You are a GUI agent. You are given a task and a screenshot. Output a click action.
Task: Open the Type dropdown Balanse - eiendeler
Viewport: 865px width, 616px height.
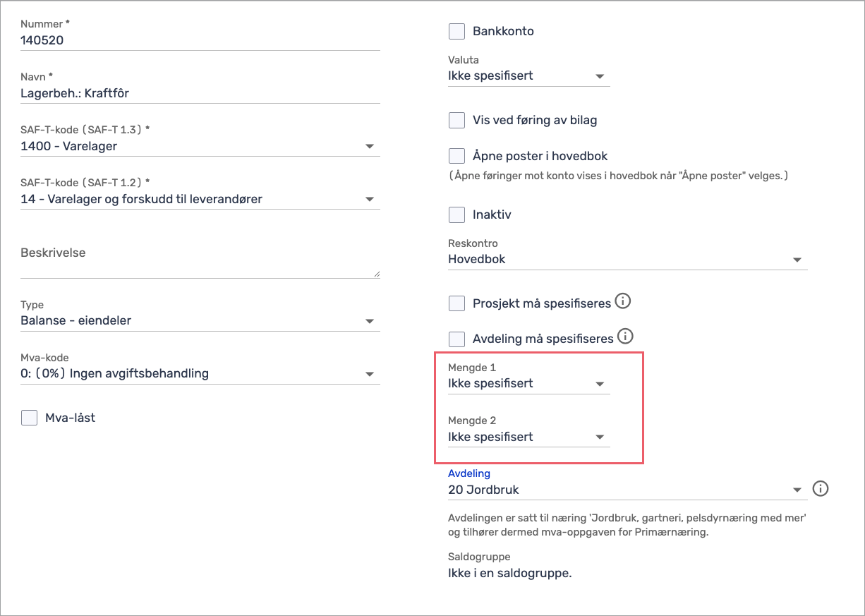200,321
